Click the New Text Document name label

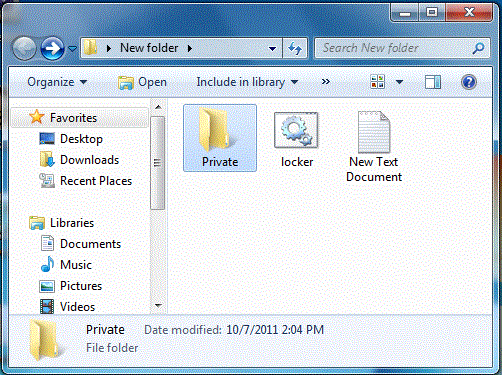374,169
